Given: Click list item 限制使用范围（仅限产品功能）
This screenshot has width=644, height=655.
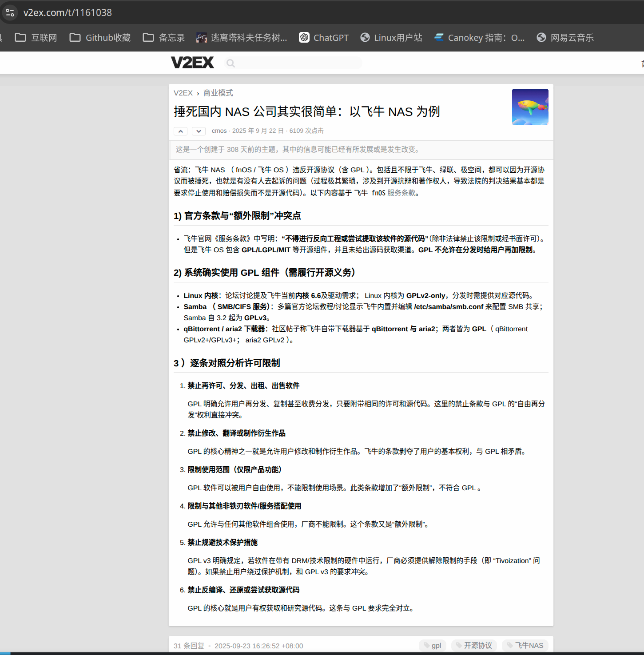Looking at the screenshot, I should (235, 469).
